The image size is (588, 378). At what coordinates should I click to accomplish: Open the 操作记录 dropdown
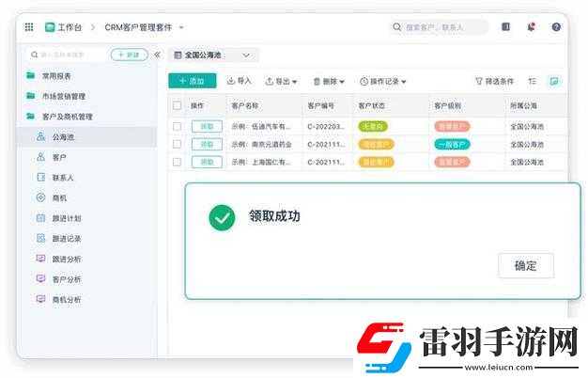click(383, 81)
